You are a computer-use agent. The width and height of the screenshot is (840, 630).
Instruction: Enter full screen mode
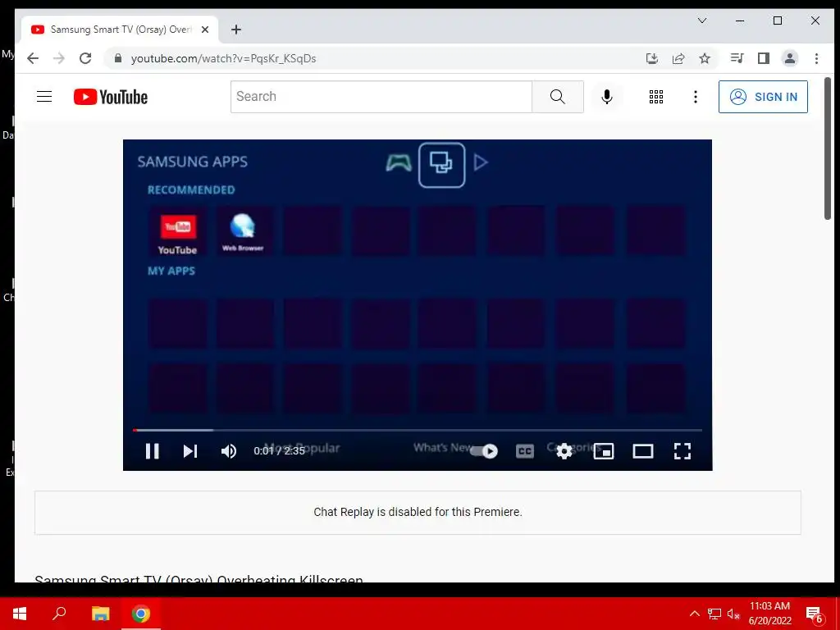[682, 451]
